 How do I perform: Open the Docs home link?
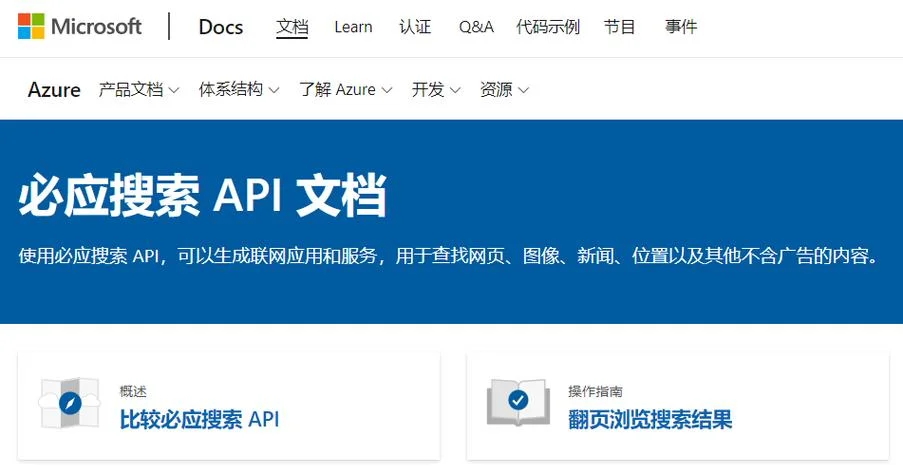(221, 27)
